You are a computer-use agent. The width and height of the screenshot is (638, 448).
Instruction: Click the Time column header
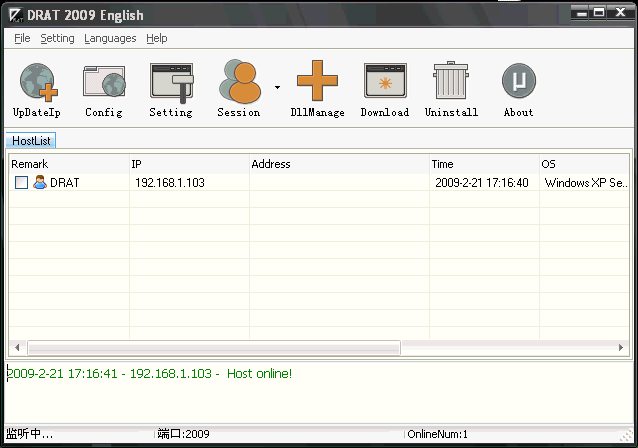tap(482, 164)
